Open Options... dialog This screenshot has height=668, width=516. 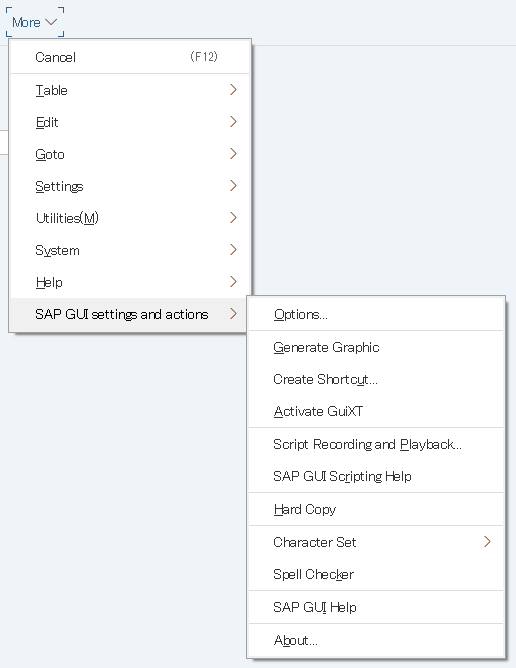tap(376, 314)
